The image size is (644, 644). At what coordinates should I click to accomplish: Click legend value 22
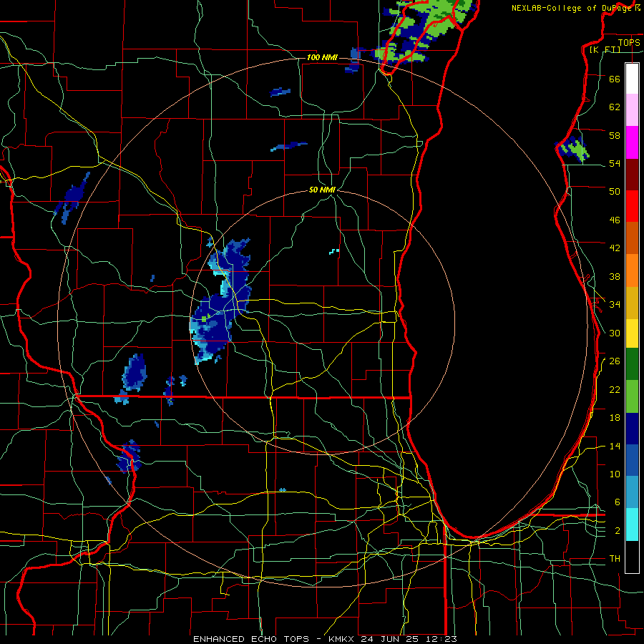(615, 390)
